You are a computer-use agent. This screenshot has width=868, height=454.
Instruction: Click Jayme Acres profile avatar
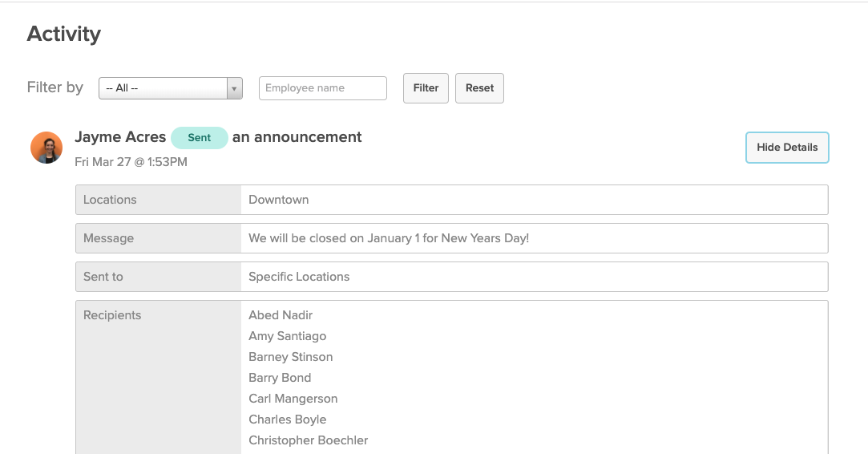pyautogui.click(x=46, y=148)
